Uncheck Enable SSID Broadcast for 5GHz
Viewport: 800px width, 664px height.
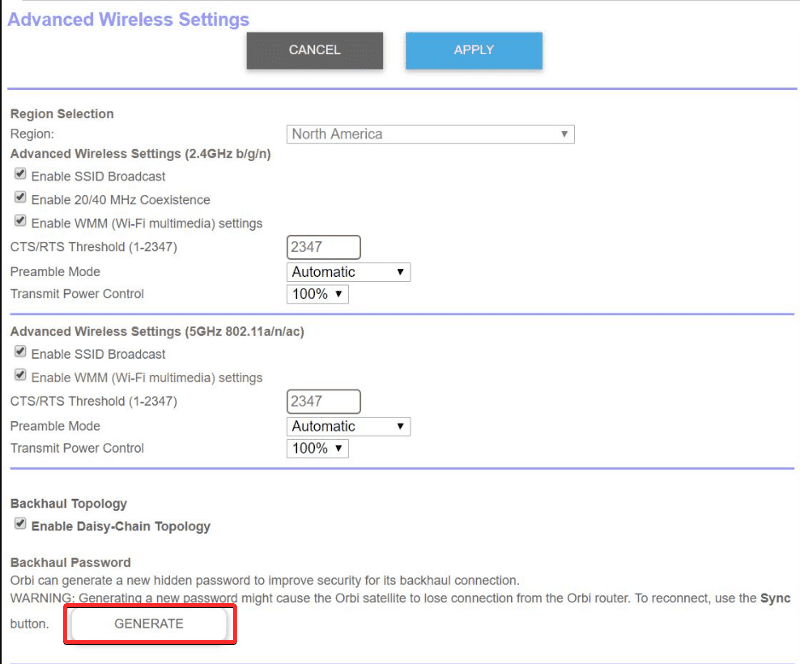[20, 351]
